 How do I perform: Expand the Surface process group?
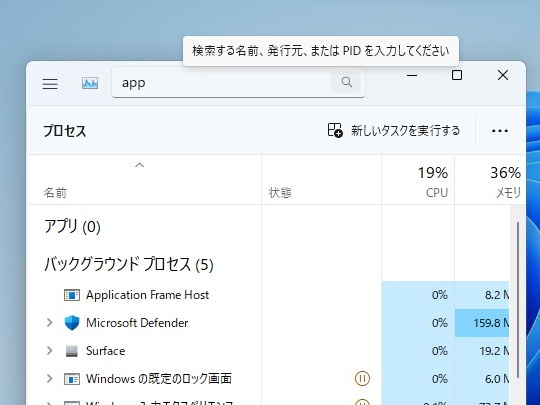tap(50, 351)
